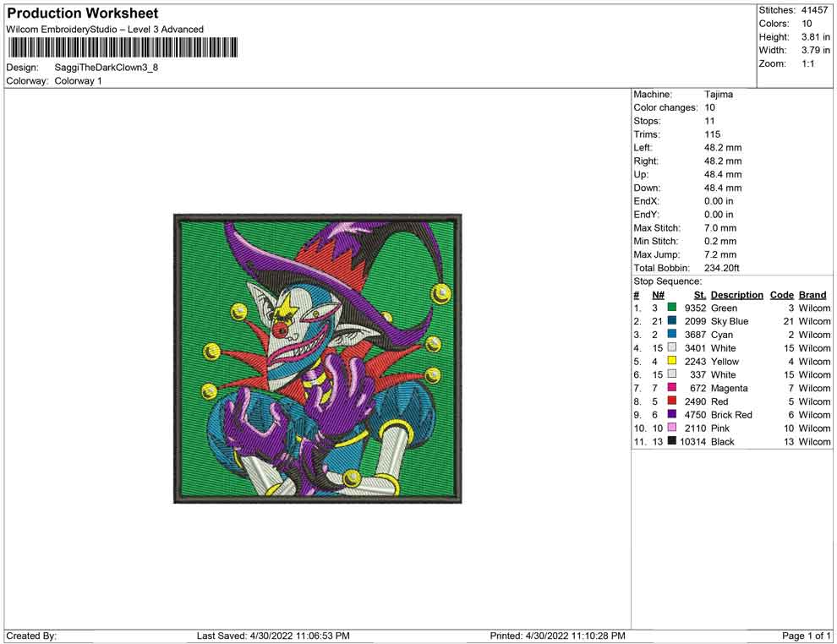Click the Green stitch count 9352

click(696, 308)
